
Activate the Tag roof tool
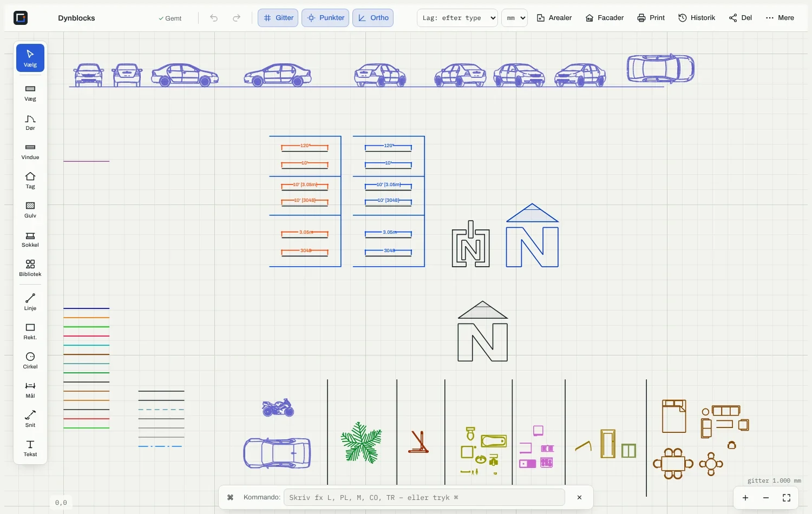30,181
